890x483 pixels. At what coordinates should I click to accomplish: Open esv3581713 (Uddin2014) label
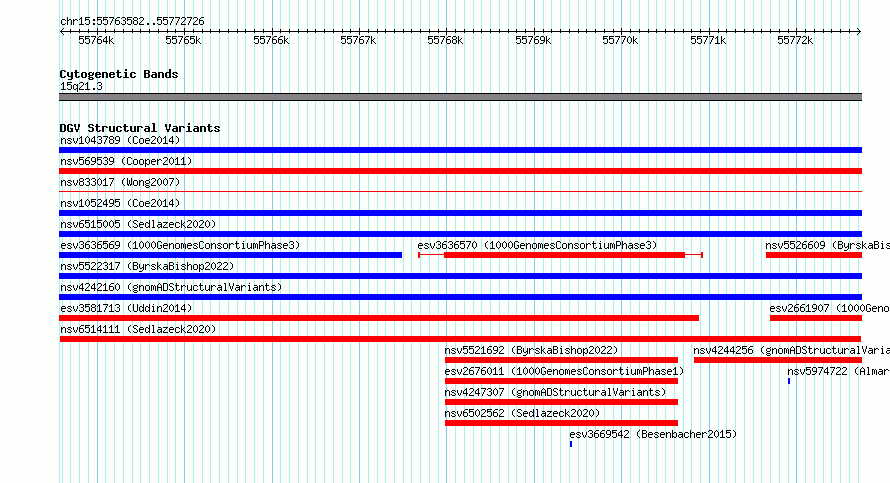126,308
